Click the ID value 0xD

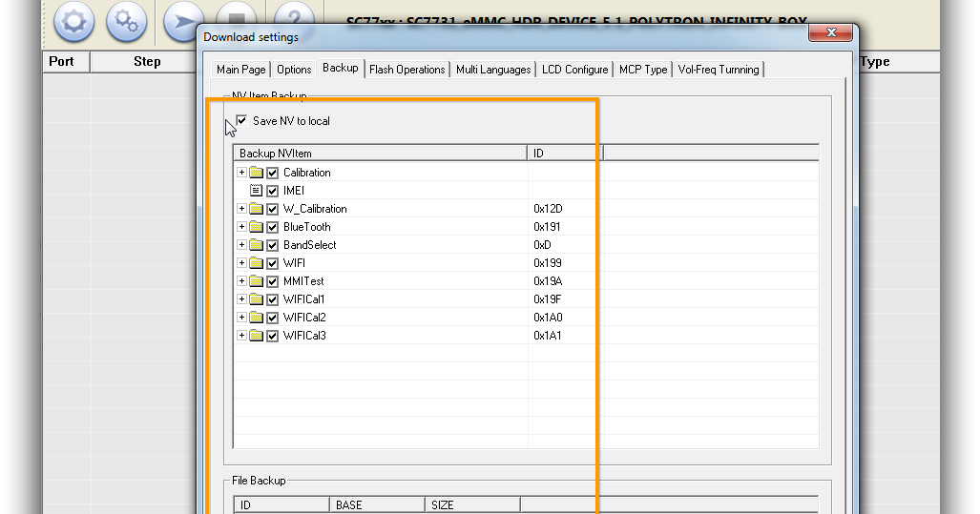pos(543,245)
